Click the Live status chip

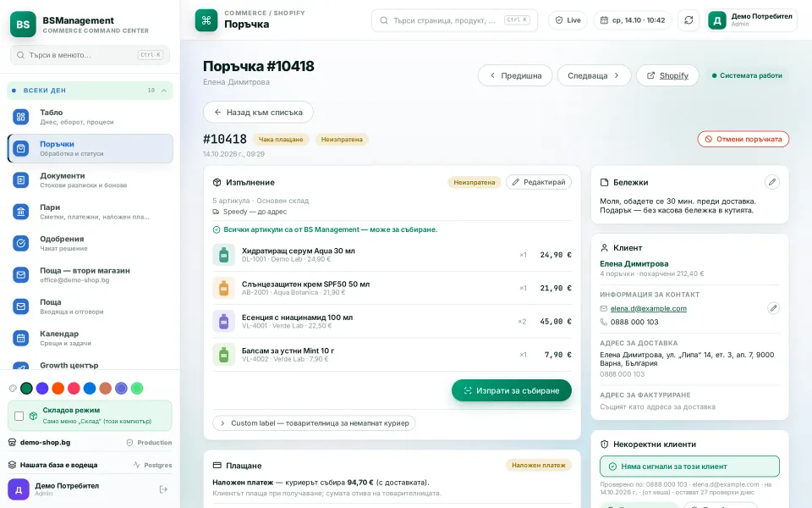(x=568, y=20)
